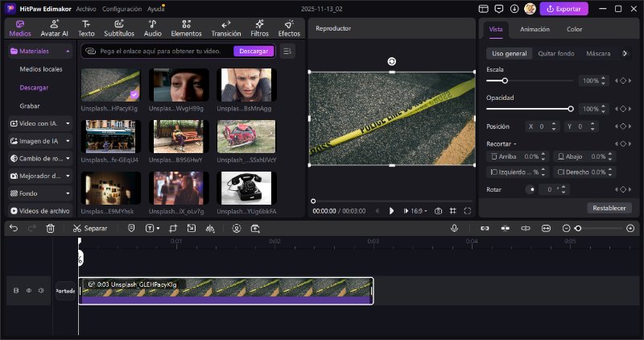Select the black telephone thumbnail

tap(246, 188)
